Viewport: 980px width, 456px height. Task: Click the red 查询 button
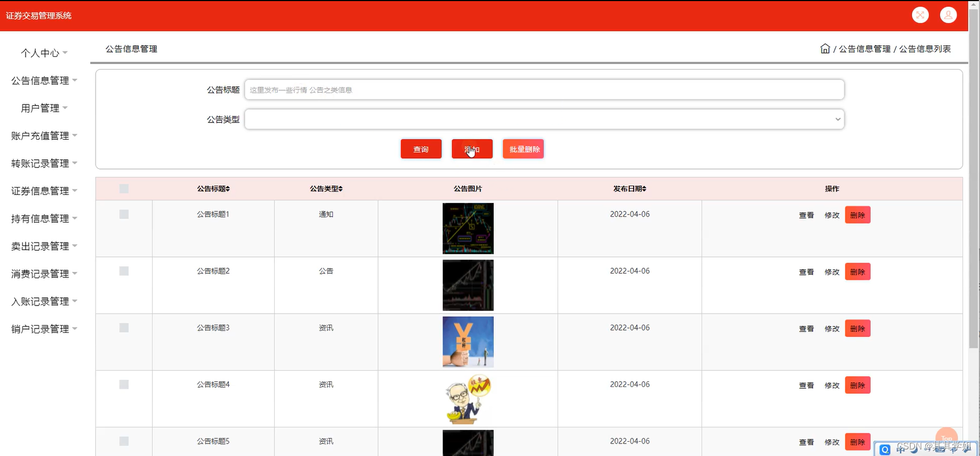pyautogui.click(x=421, y=149)
